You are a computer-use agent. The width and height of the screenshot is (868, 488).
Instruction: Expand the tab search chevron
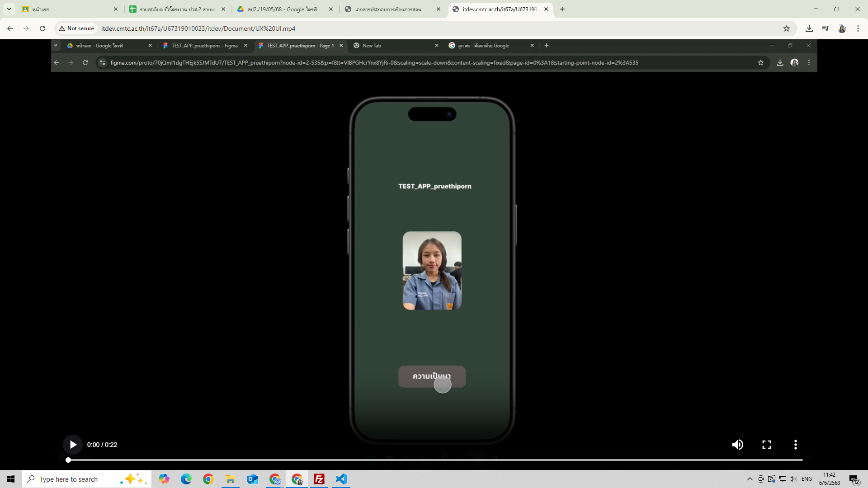pos(9,9)
